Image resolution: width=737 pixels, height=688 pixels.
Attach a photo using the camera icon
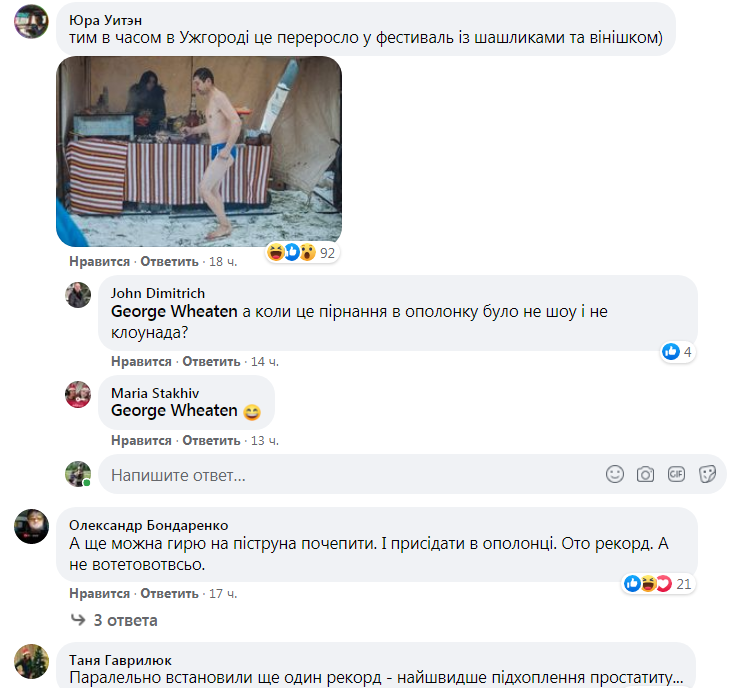[x=645, y=474]
